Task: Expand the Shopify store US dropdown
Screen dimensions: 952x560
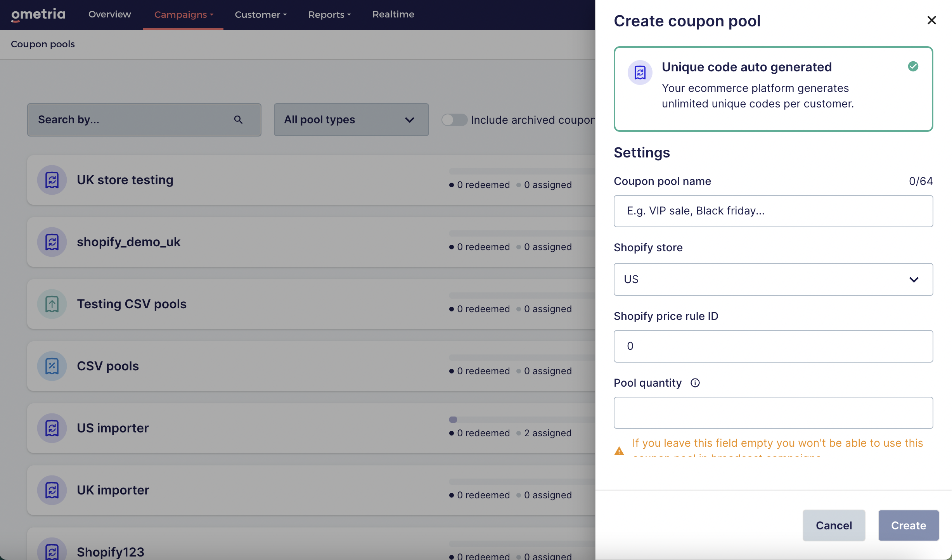Action: (773, 280)
